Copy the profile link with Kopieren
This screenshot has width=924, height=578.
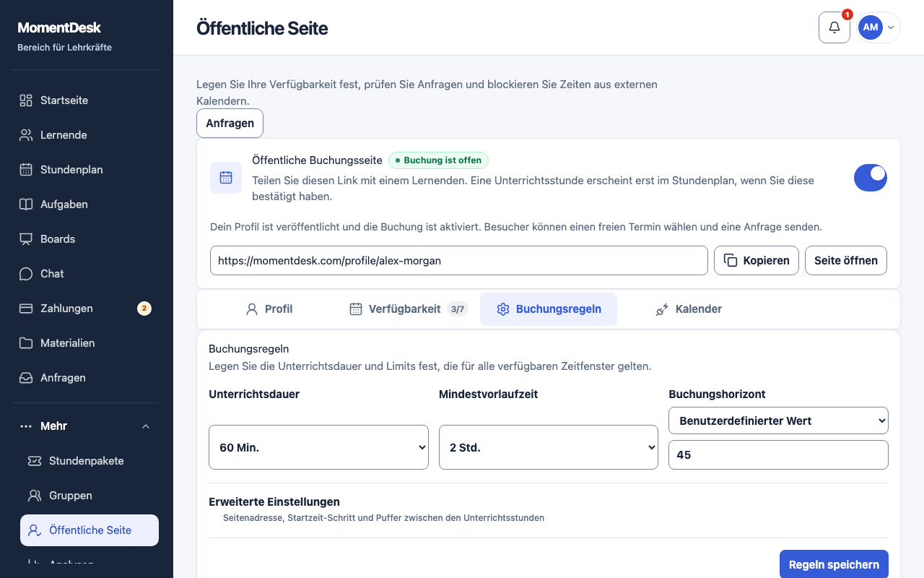pos(757,261)
